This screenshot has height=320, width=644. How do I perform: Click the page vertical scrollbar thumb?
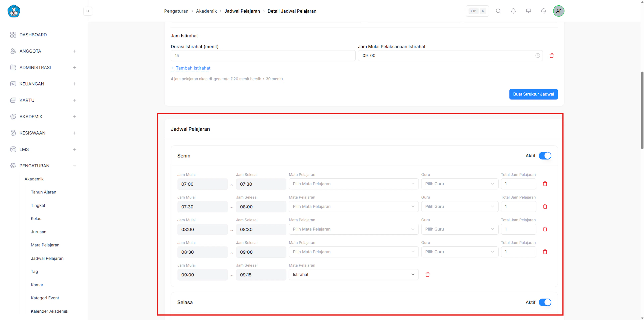pyautogui.click(x=642, y=110)
